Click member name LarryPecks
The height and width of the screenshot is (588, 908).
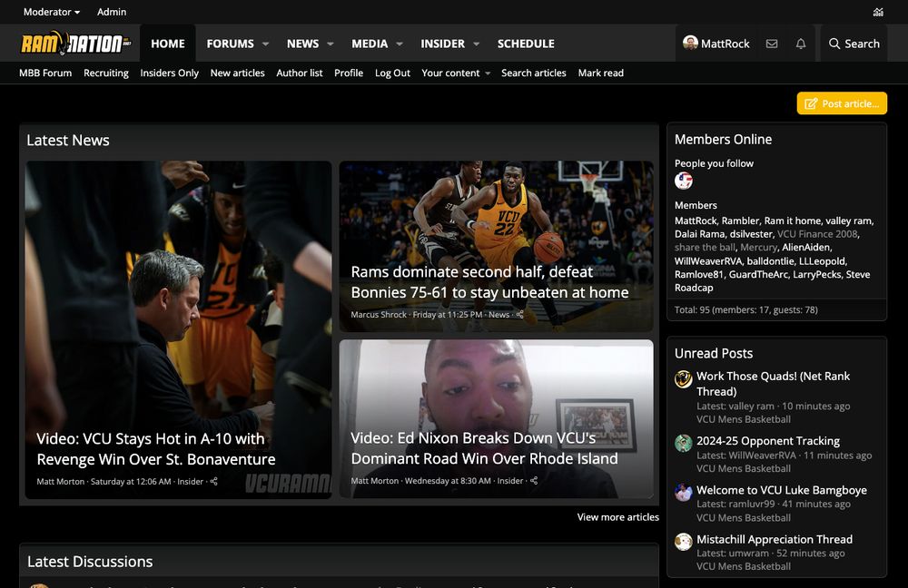pos(816,274)
